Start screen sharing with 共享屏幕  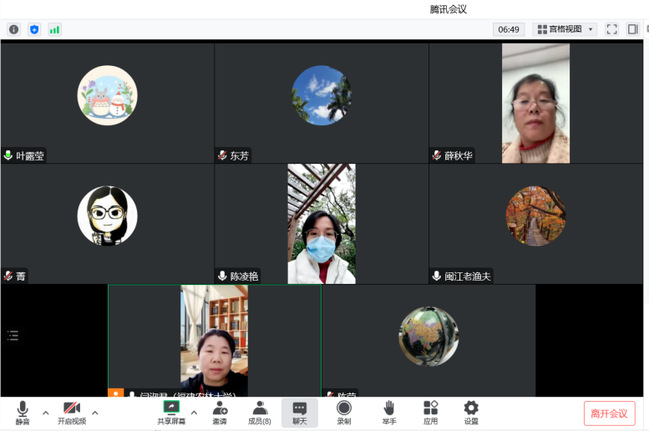coord(171,412)
